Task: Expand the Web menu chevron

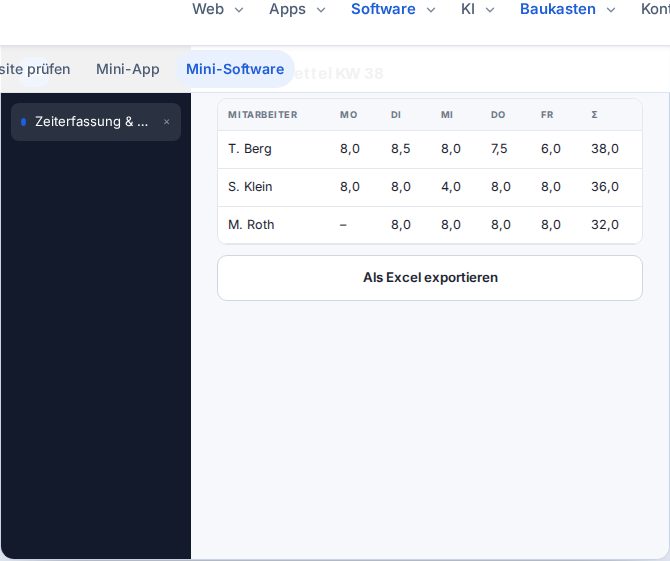Action: pos(239,10)
